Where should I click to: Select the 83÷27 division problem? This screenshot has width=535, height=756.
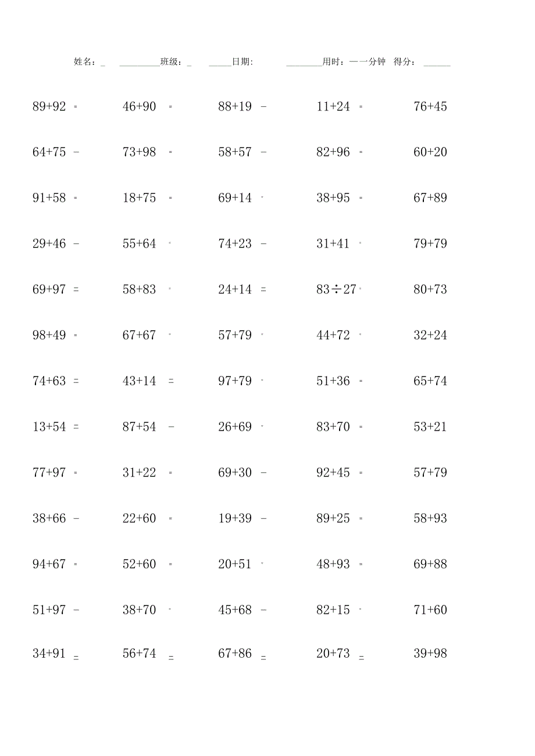point(336,289)
